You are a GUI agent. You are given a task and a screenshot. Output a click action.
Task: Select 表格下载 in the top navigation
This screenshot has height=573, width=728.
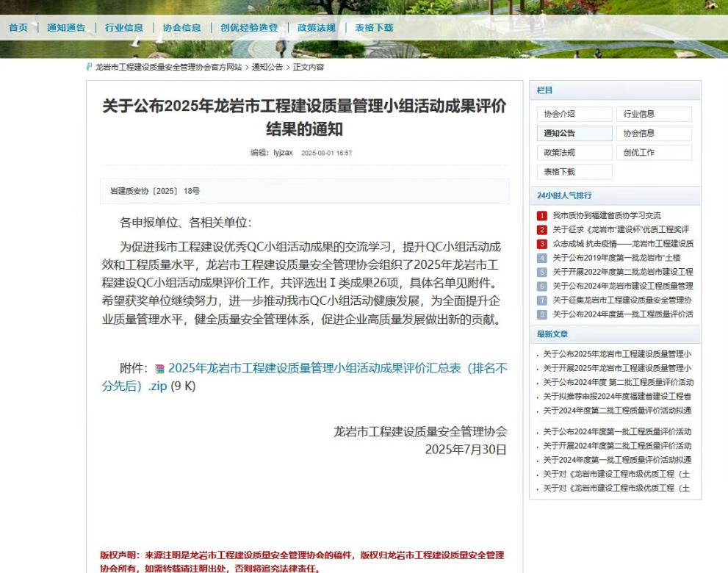click(374, 28)
